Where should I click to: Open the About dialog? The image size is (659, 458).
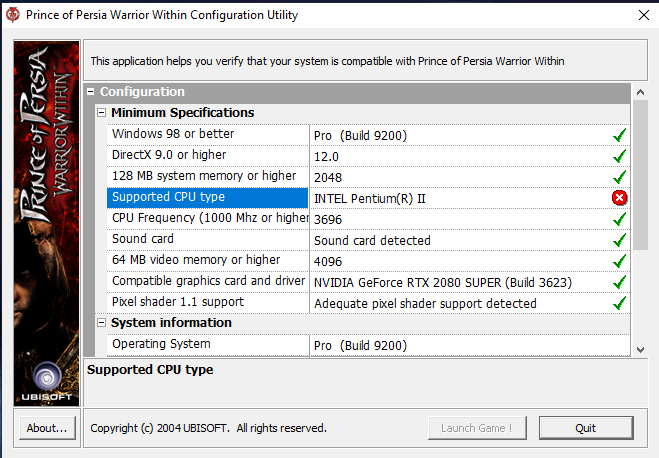[47, 428]
